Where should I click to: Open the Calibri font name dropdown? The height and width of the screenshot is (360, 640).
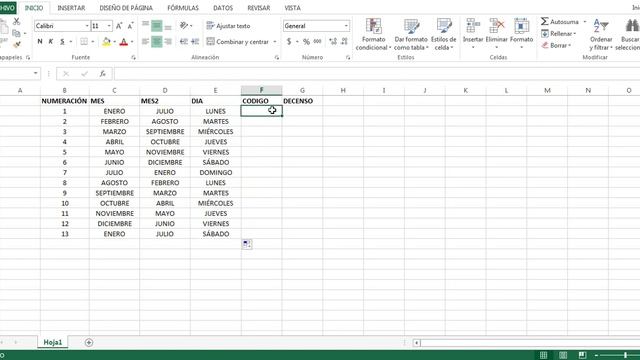click(87, 26)
